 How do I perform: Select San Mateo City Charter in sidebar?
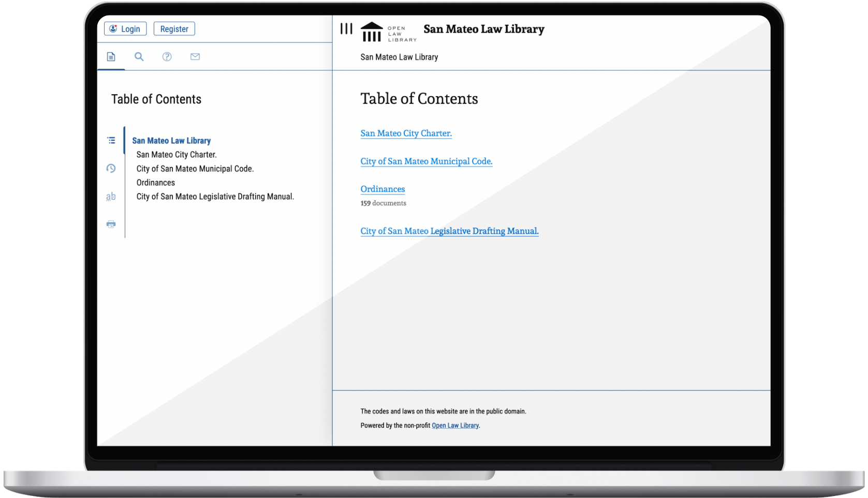[176, 155]
